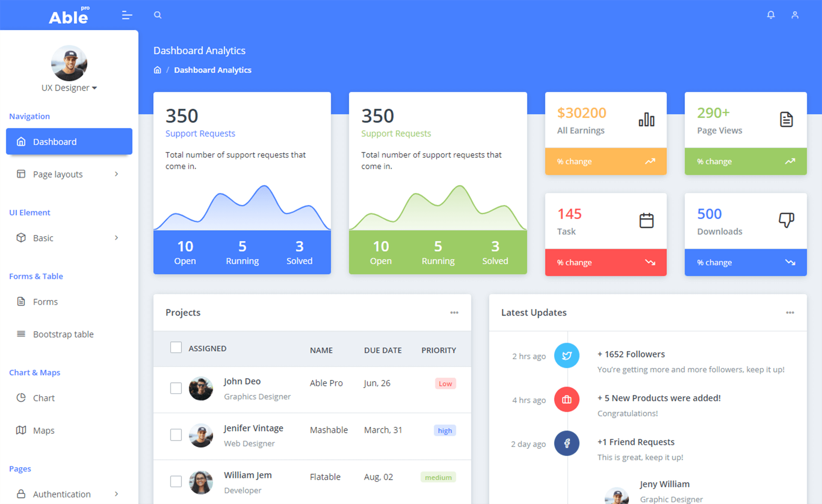Click the document icon on Page Views card
Viewport: 822px width, 504px height.
tap(785, 120)
